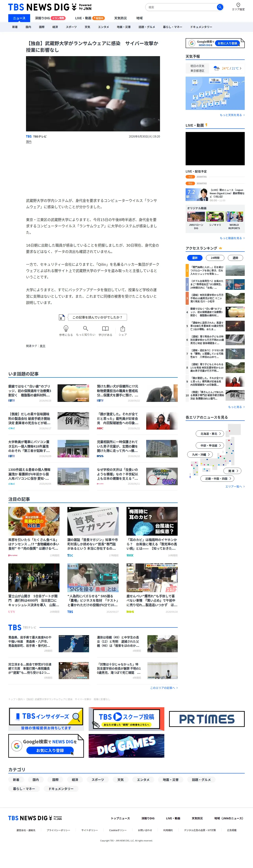Switch to the LIVE・動画 main tab
Screen dimensions: 253x868
click(x=90, y=18)
